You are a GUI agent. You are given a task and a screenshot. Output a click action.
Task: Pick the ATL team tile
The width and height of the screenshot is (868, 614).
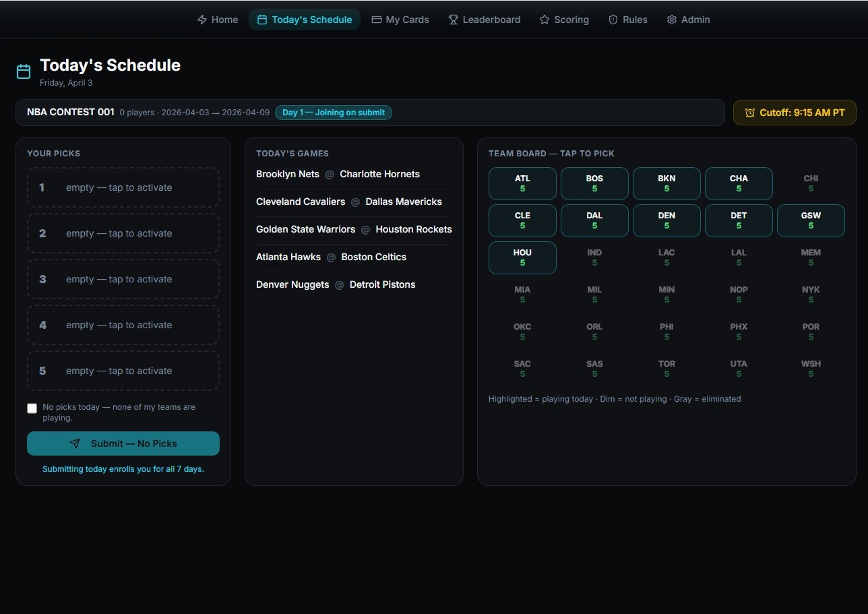click(x=522, y=183)
